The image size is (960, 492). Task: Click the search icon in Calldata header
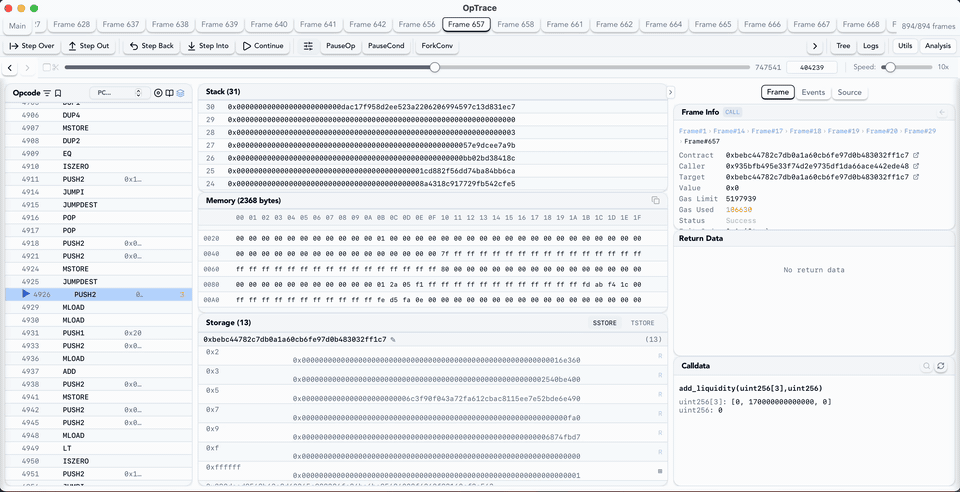tap(927, 366)
